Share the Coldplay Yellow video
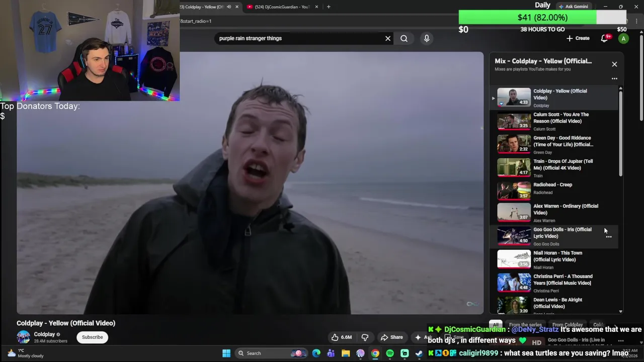This screenshot has width=644, height=362. coord(391,337)
